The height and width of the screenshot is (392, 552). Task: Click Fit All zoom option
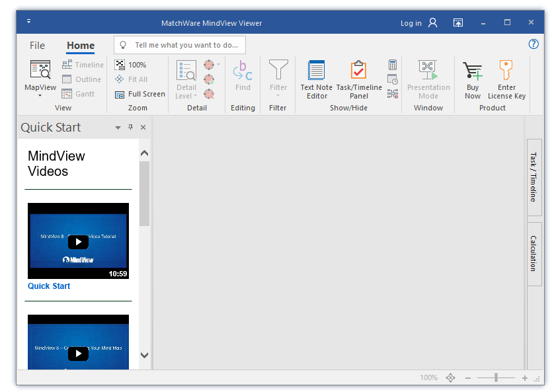(x=131, y=79)
